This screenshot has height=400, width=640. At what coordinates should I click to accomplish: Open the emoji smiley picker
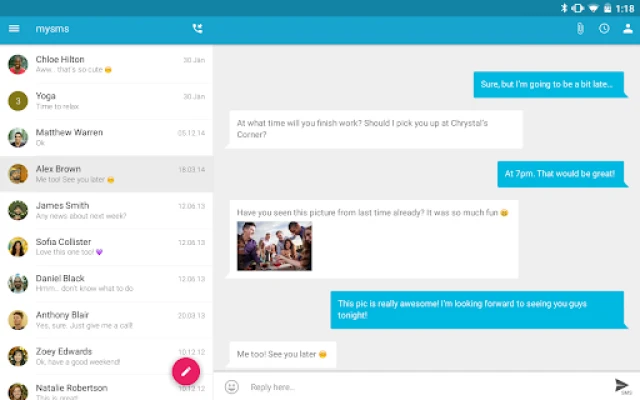point(232,387)
